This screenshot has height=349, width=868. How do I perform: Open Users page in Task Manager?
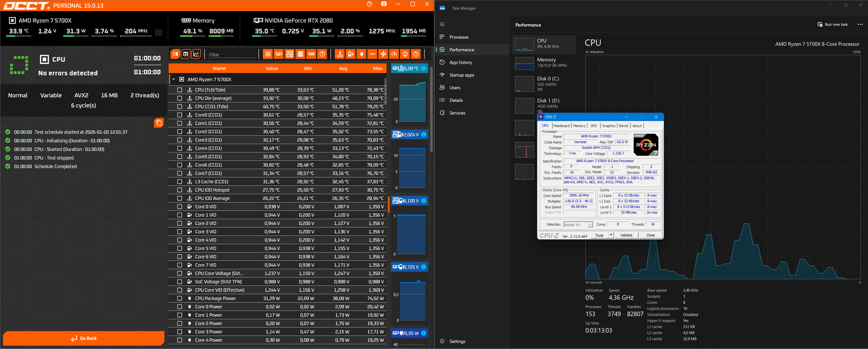pos(473,88)
